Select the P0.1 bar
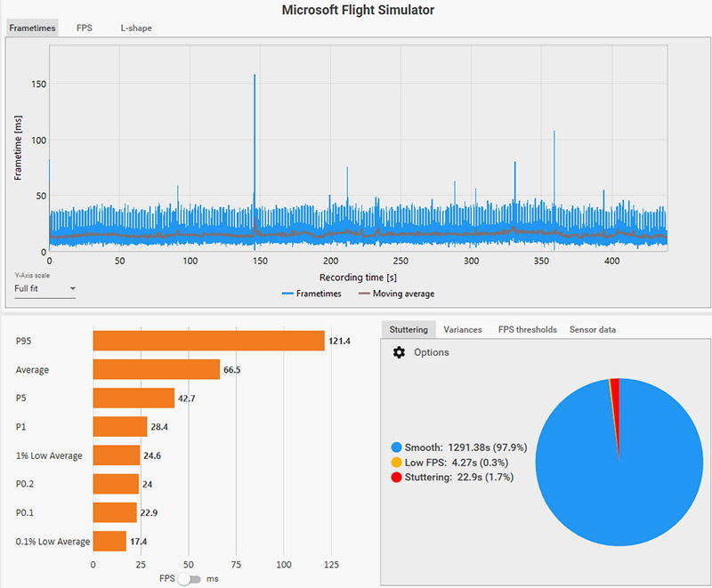This screenshot has height=588, width=712. coord(115,512)
